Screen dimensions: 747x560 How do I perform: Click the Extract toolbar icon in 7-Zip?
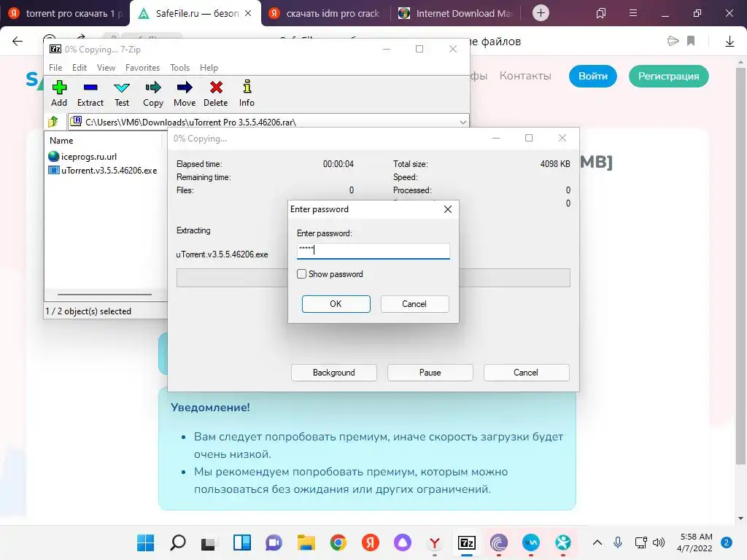coord(90,93)
